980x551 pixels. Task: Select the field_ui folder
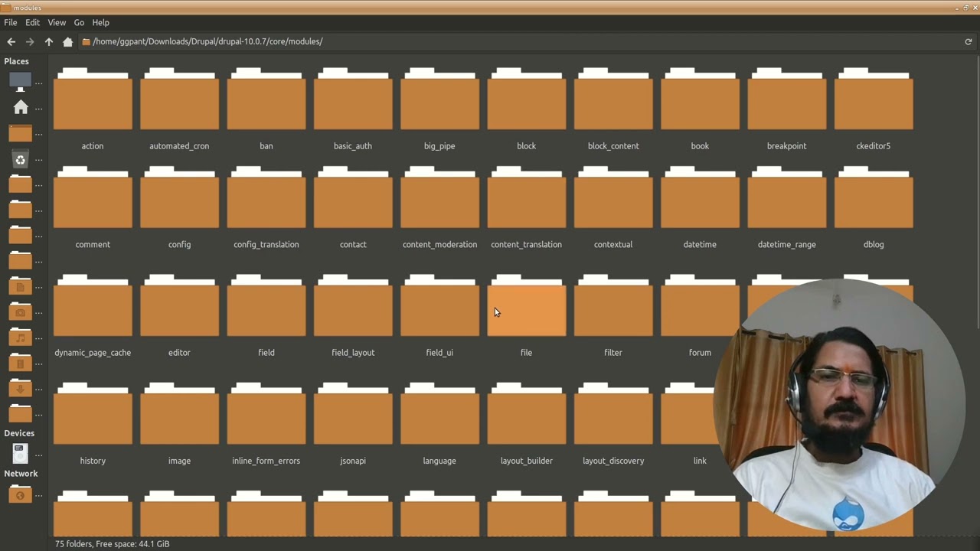tap(439, 306)
